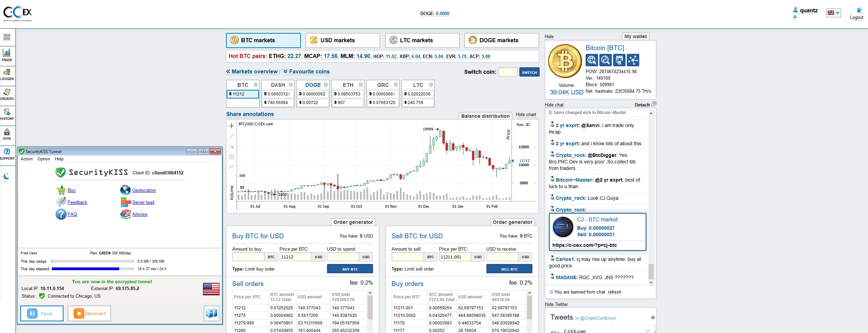868x333 pixels.
Task: Open the Bitcoin website globe icon
Action: 591,60
